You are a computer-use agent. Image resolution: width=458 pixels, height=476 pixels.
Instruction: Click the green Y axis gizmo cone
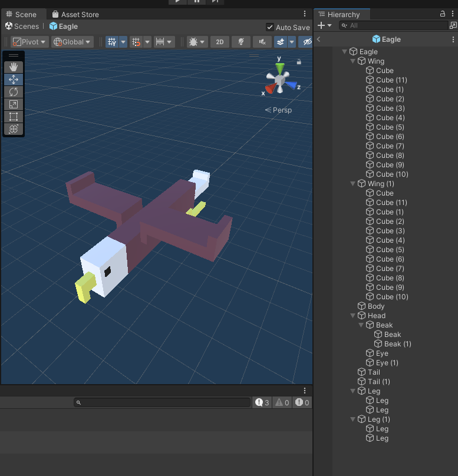point(280,67)
